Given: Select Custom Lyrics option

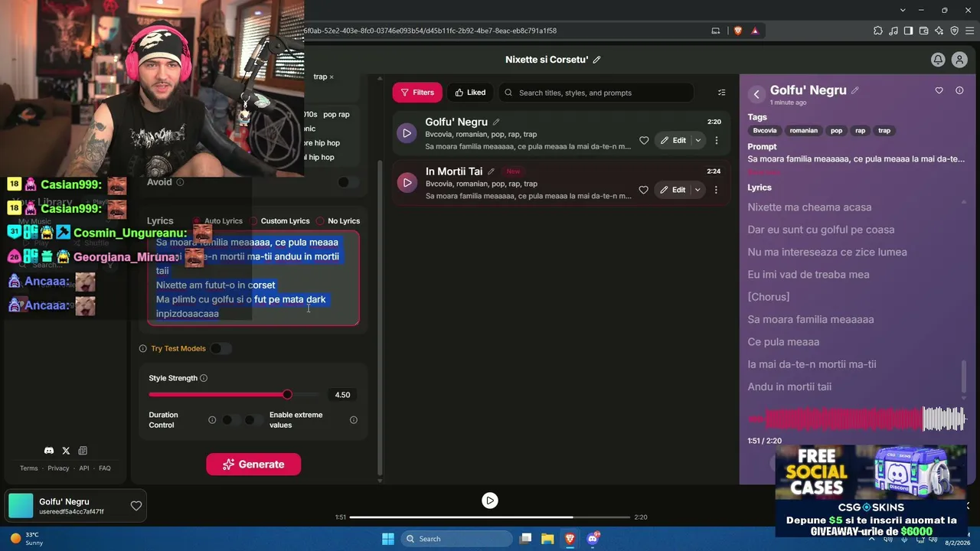Looking at the screenshot, I should click(x=279, y=221).
